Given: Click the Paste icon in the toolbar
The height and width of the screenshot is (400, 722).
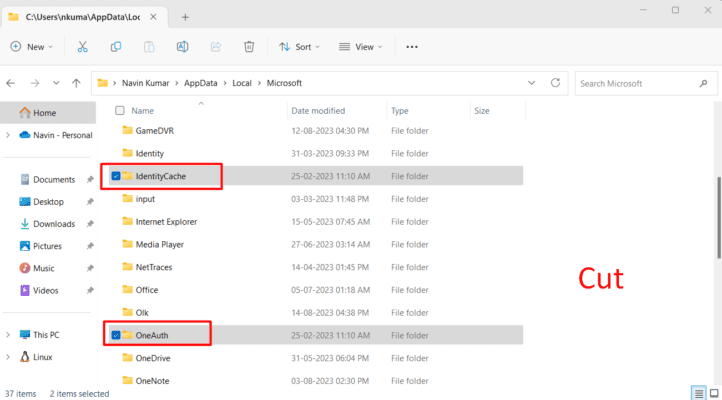Looking at the screenshot, I should pyautogui.click(x=149, y=46).
